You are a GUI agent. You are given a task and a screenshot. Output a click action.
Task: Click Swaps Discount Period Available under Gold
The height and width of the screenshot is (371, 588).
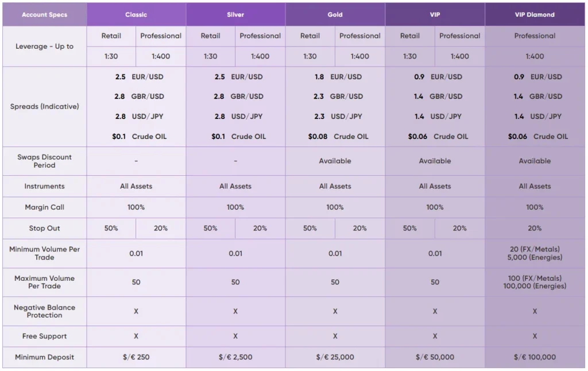click(335, 161)
